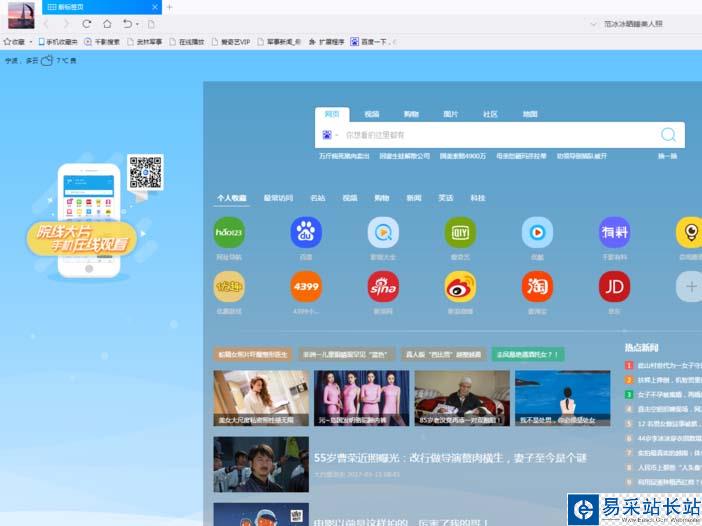Viewport: 702px width, 526px height.
Task: Click the user avatar picture
Action: point(21,15)
